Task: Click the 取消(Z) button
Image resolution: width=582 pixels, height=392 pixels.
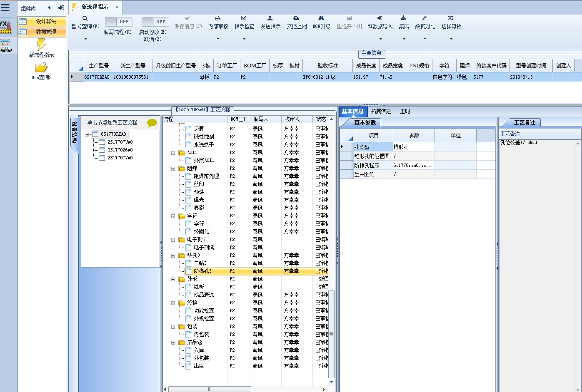Action: (152, 39)
